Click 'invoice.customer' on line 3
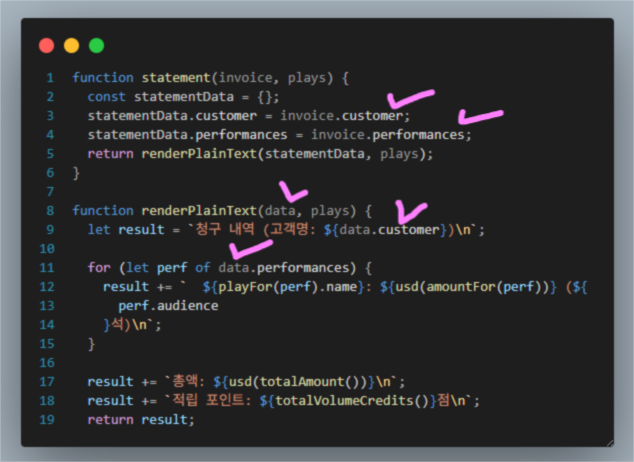This screenshot has height=462, width=634. click(x=342, y=116)
